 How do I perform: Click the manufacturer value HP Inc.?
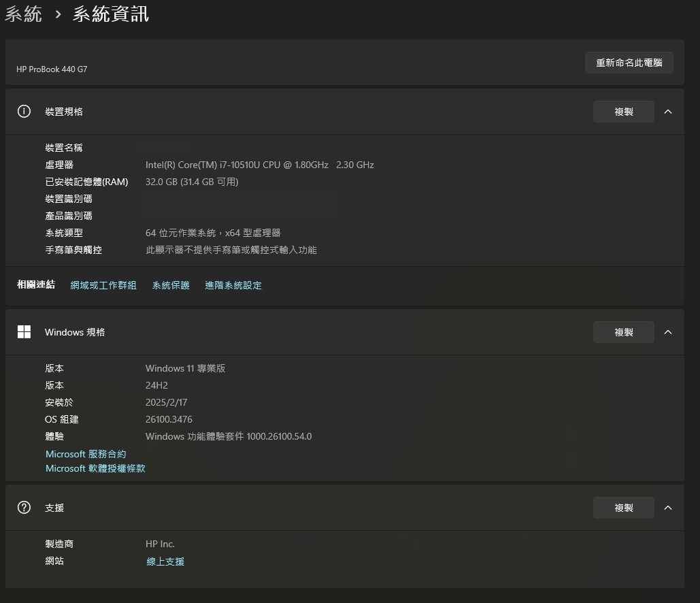click(x=160, y=544)
